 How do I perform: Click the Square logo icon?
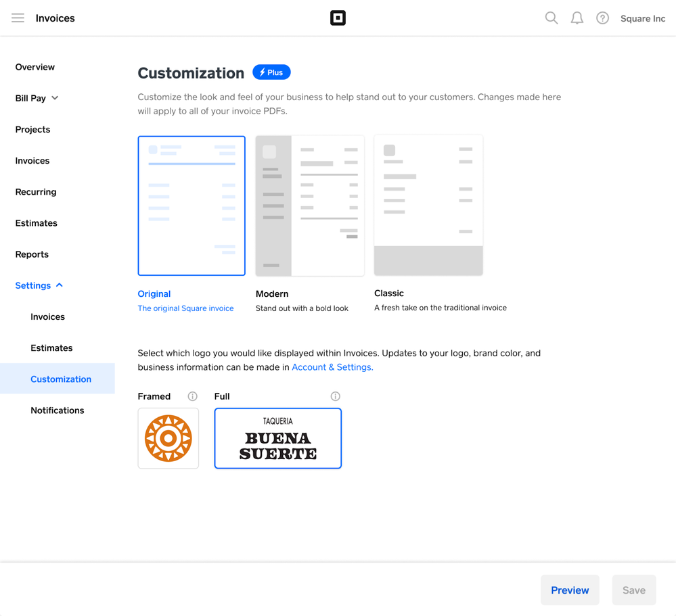point(338,18)
